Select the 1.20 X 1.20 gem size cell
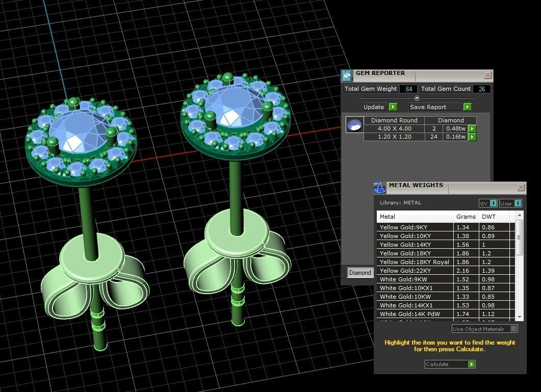Image resolution: width=541 pixels, height=392 pixels. (x=394, y=137)
